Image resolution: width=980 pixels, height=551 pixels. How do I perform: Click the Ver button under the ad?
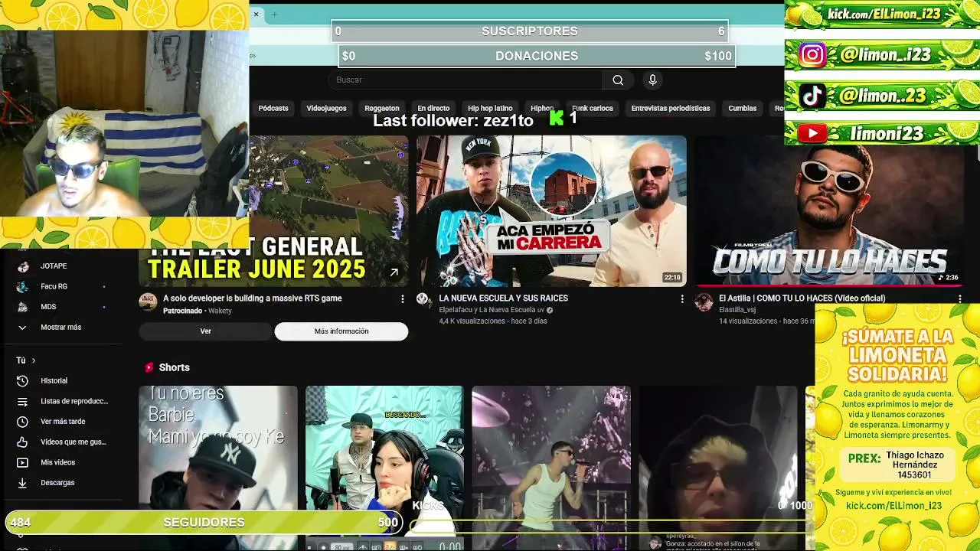pos(205,331)
